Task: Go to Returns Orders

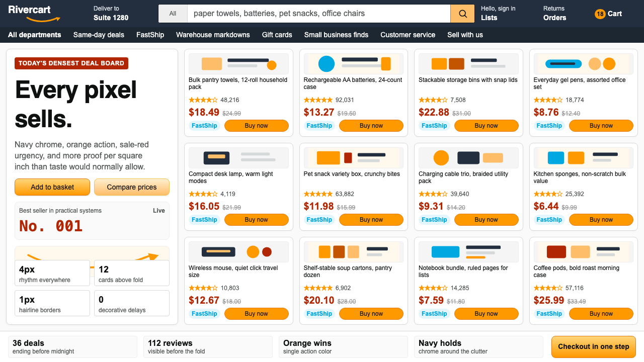Action: (554, 14)
